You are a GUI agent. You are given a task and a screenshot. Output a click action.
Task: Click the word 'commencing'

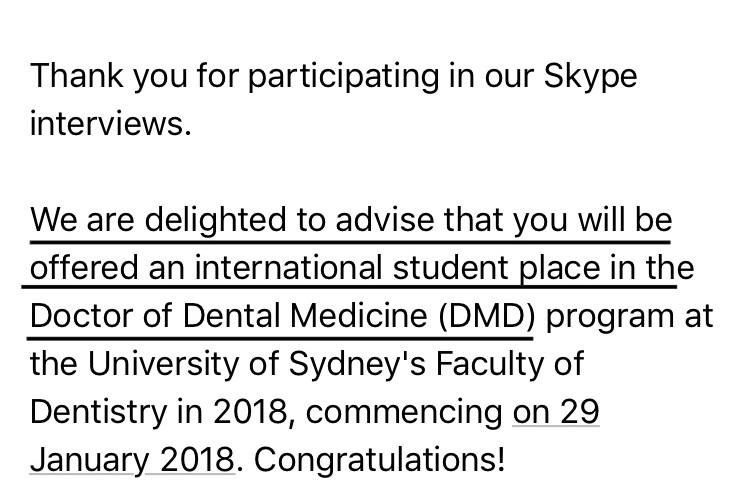404,412
